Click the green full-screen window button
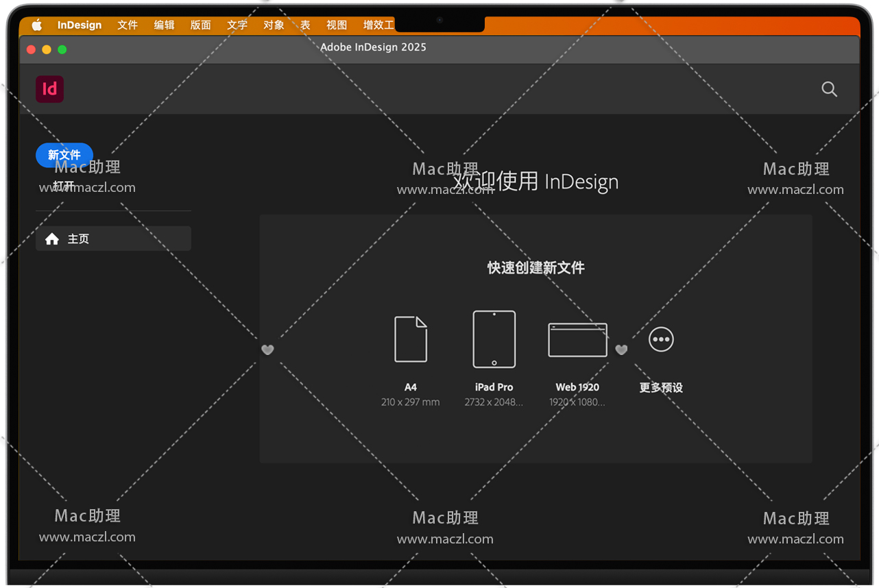This screenshot has height=588, width=879. click(62, 49)
